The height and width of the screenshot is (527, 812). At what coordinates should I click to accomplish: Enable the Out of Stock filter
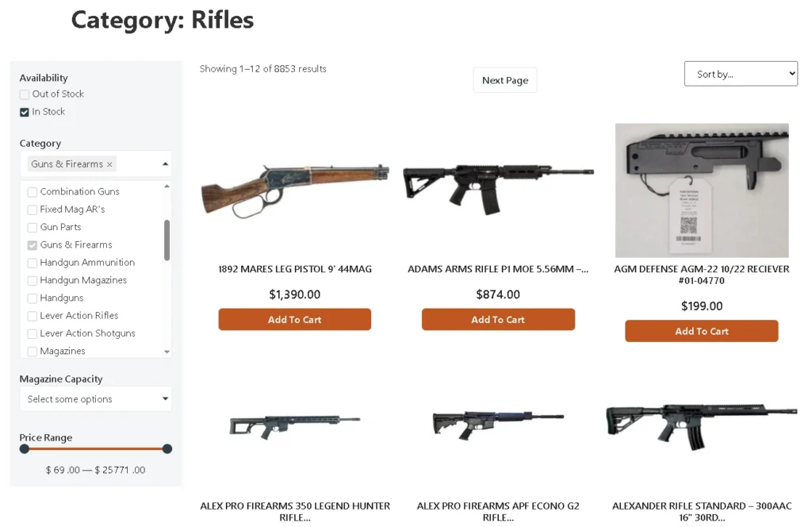pos(25,94)
